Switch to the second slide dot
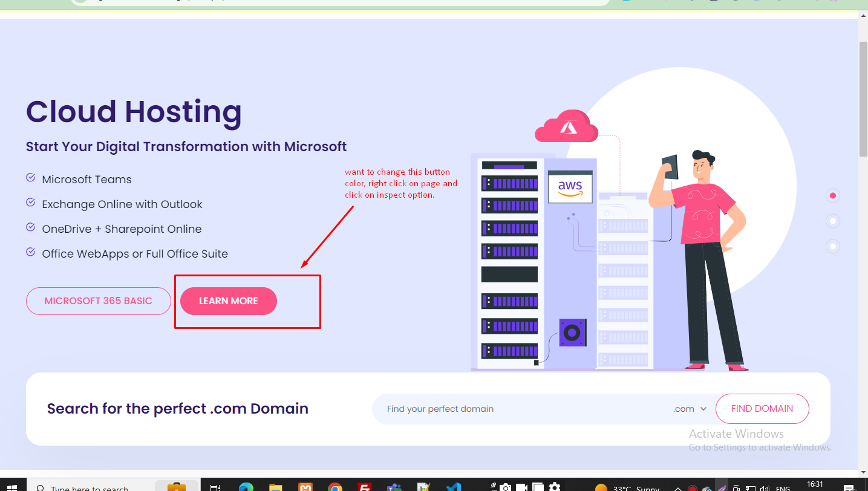The height and width of the screenshot is (491, 868). coord(833,221)
